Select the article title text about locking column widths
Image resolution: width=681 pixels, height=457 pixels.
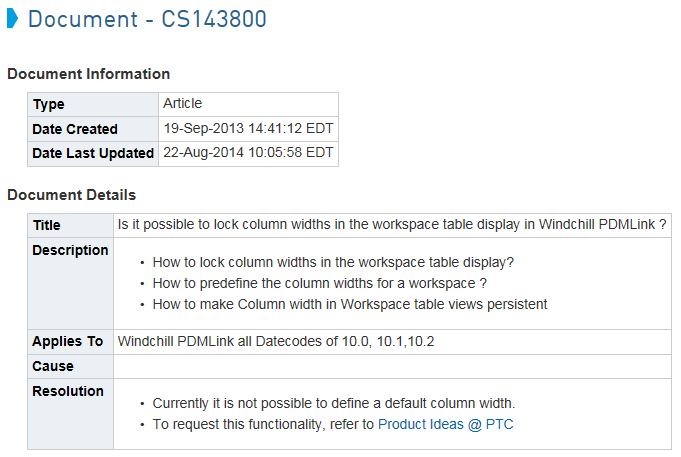(392, 225)
